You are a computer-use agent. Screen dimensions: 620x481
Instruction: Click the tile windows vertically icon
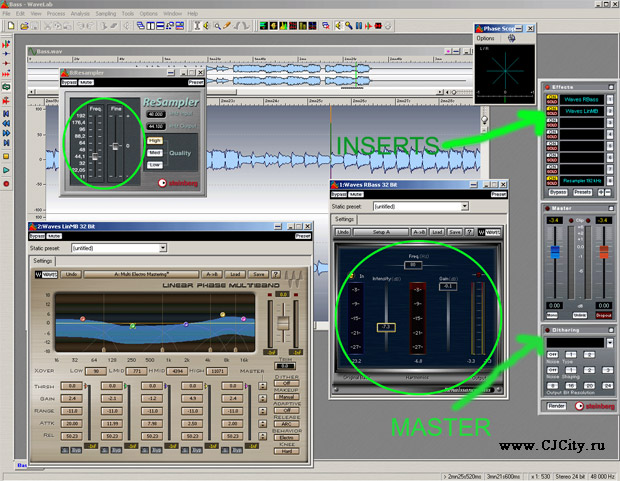point(151,26)
